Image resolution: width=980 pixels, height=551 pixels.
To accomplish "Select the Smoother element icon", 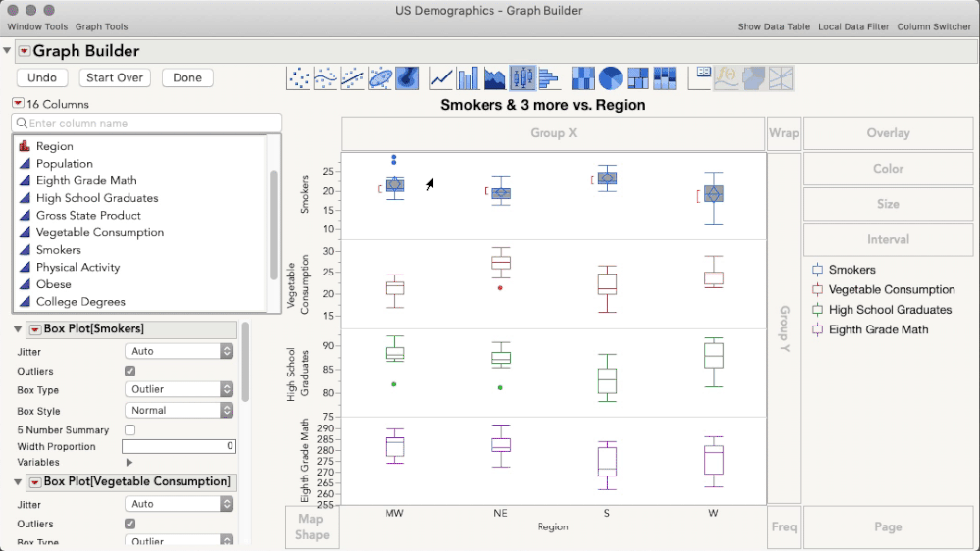I will [x=326, y=78].
